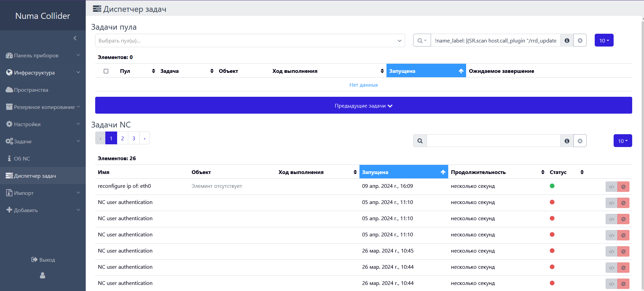Click the Numa Collider logo title
The height and width of the screenshot is (291, 644).
point(43,16)
